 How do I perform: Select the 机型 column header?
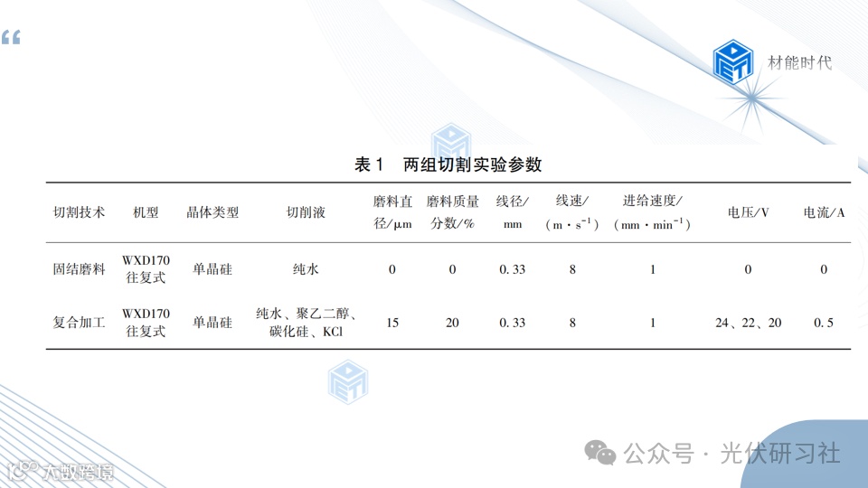(x=146, y=212)
